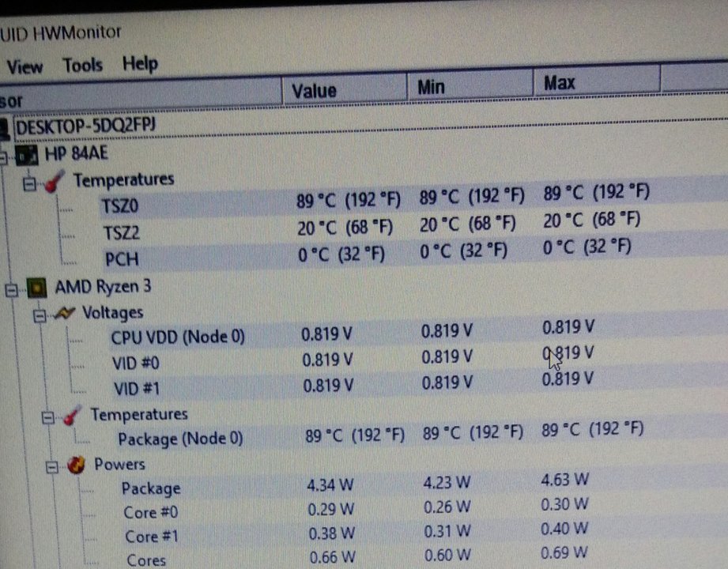Click the Value column header
The image size is (728, 569).
pyautogui.click(x=345, y=89)
